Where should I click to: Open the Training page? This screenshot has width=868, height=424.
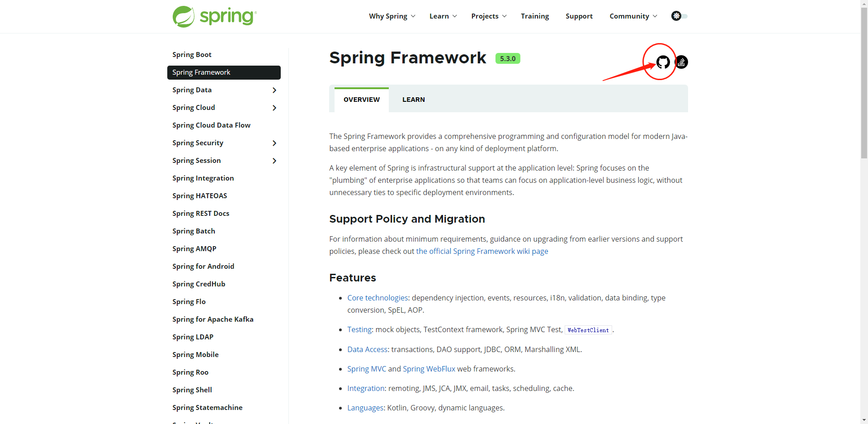click(535, 16)
